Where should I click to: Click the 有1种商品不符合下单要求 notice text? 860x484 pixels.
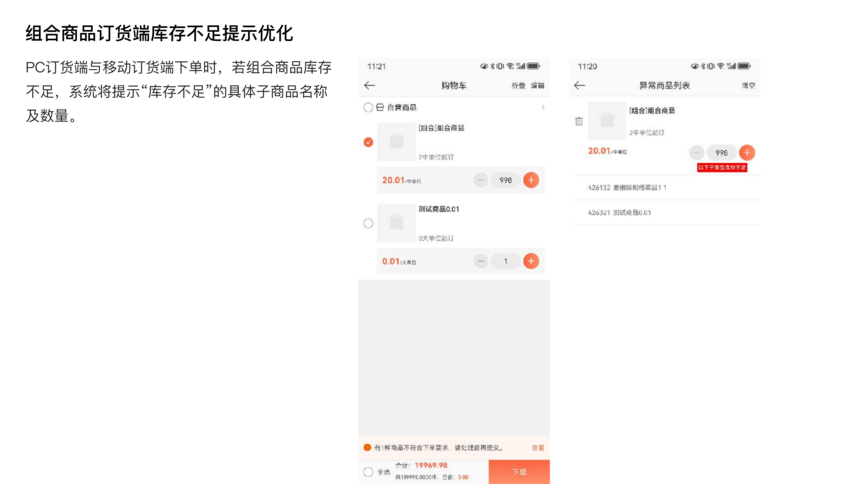438,448
